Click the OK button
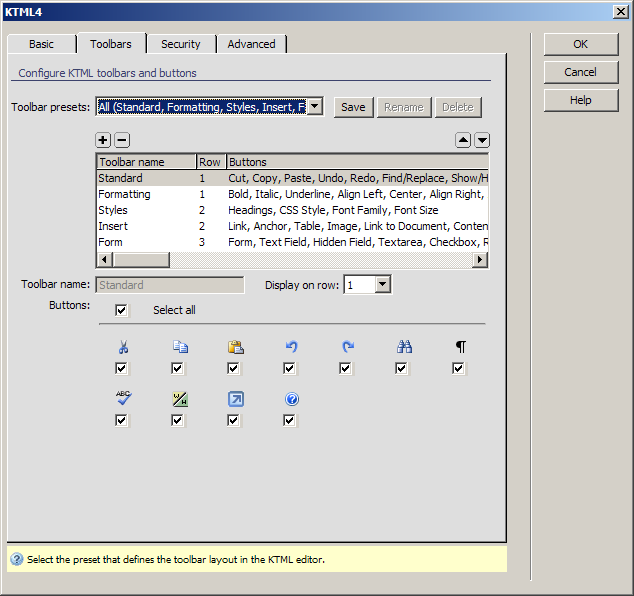The height and width of the screenshot is (596, 634). pos(581,44)
